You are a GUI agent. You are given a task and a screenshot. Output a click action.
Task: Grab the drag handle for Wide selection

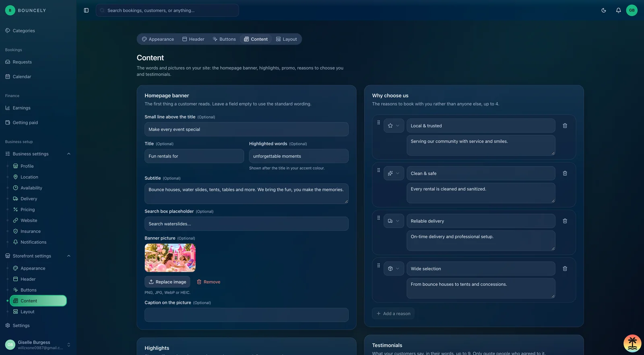point(378,265)
